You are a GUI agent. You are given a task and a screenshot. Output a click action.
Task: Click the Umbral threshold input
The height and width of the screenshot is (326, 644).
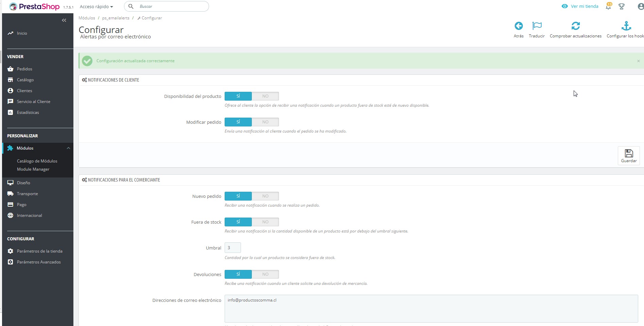coord(233,247)
